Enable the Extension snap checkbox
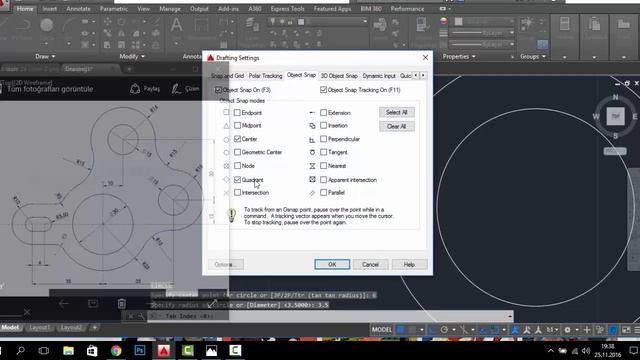The width and height of the screenshot is (640, 360). (x=323, y=113)
